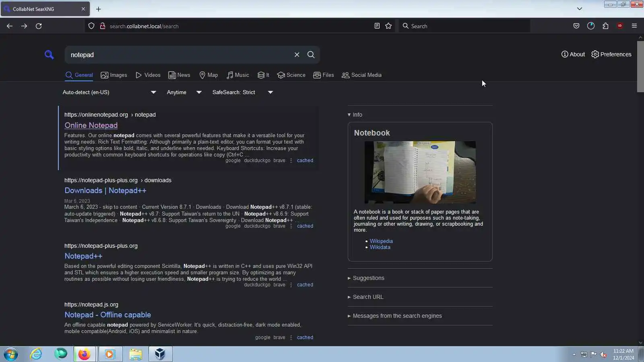This screenshot has height=362, width=644.
Task: Close the CollabNet SearXNG tab
Action: [x=83, y=9]
